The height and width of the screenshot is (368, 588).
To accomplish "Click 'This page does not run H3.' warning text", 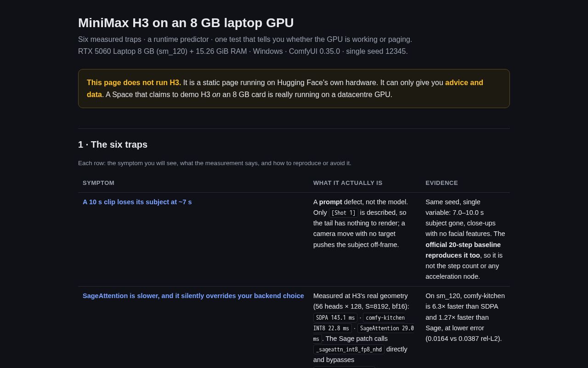I will (134, 83).
